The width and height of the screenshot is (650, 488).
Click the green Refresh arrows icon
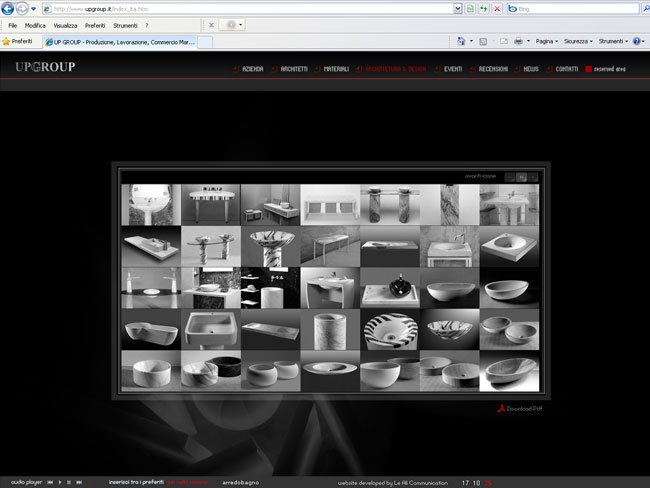pyautogui.click(x=483, y=9)
